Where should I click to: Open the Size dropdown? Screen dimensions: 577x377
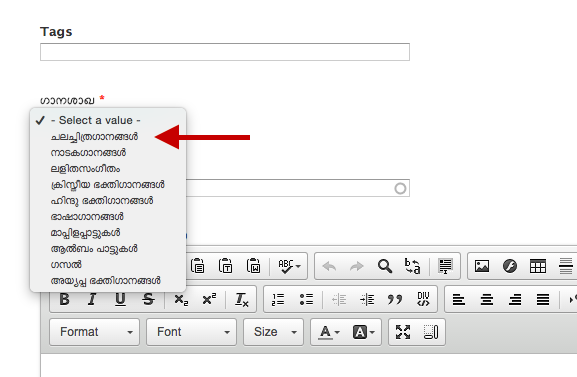273,332
